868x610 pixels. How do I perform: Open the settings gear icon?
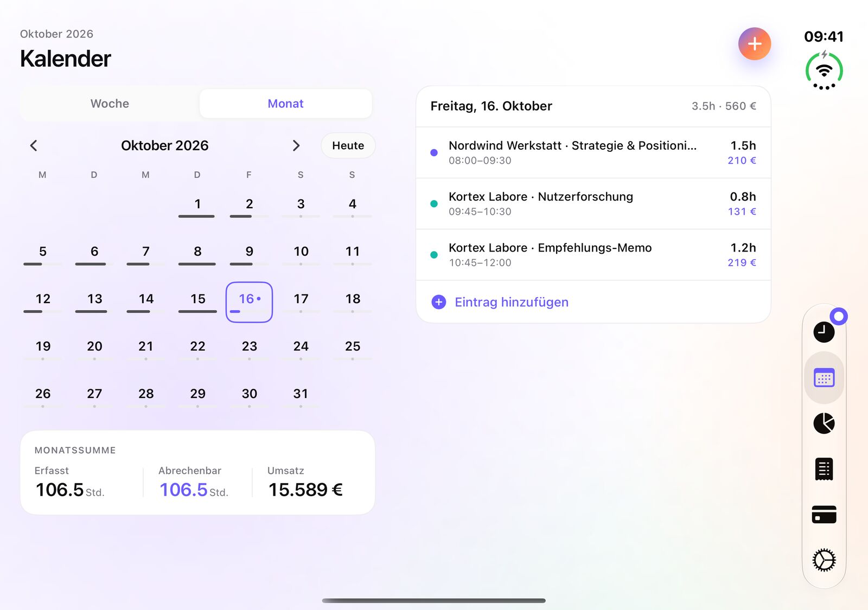tap(824, 560)
